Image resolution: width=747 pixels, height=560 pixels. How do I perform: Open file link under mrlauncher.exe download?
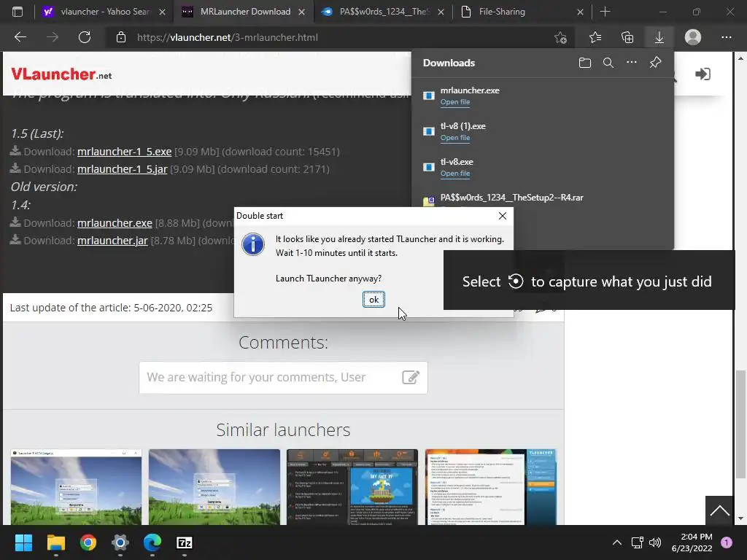[x=455, y=102]
